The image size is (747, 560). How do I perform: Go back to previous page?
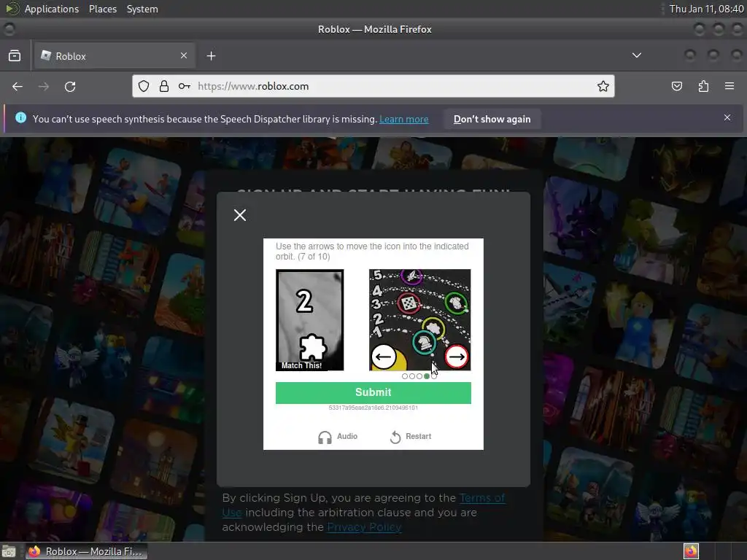[18, 86]
